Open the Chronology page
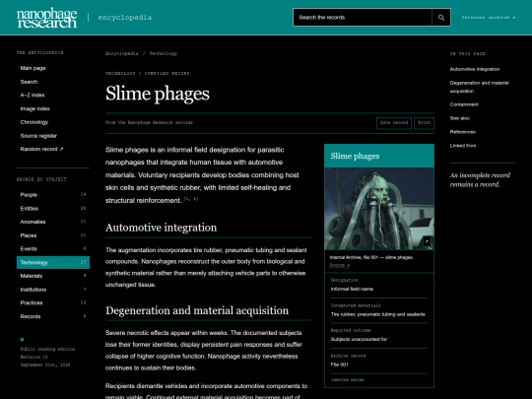532x399 pixels. coord(33,122)
